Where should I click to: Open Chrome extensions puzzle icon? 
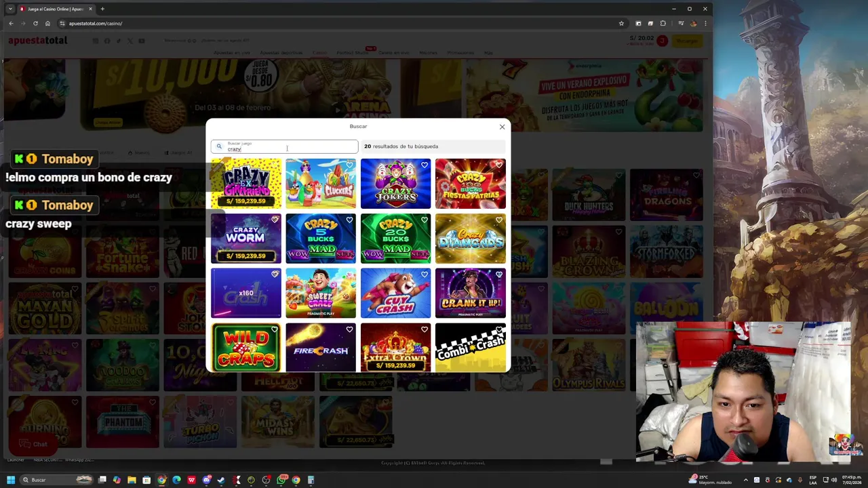click(663, 23)
